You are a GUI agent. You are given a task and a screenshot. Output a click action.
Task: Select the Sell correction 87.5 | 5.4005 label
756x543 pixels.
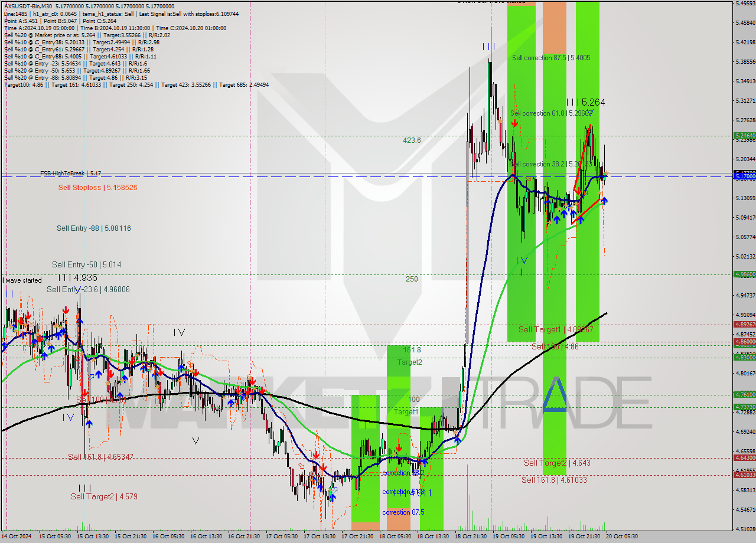[x=551, y=58]
